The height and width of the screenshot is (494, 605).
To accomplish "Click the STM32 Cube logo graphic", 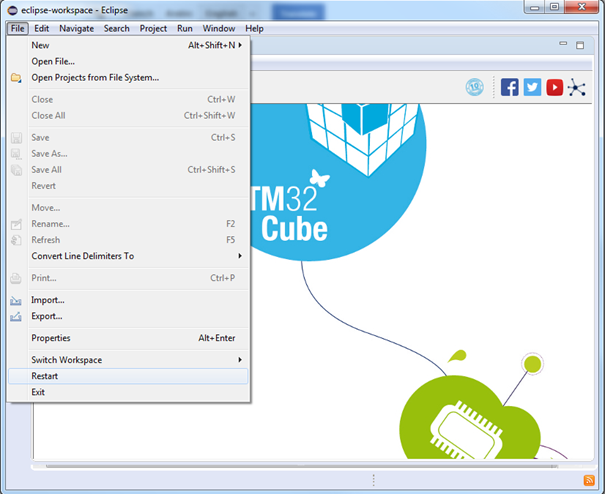I will pyautogui.click(x=339, y=182).
